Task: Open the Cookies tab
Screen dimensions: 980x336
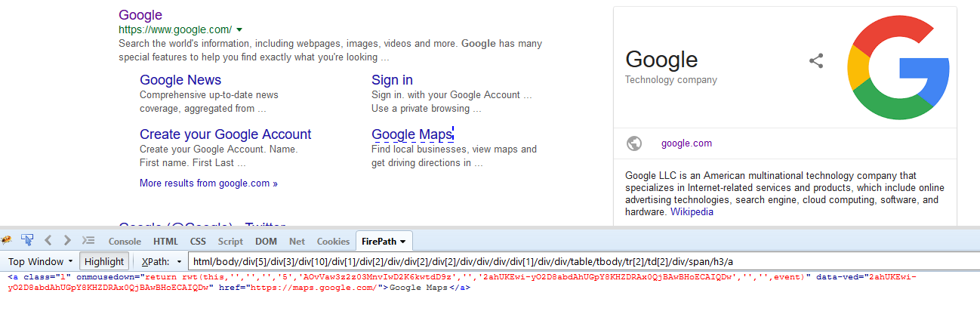Action: 333,242
